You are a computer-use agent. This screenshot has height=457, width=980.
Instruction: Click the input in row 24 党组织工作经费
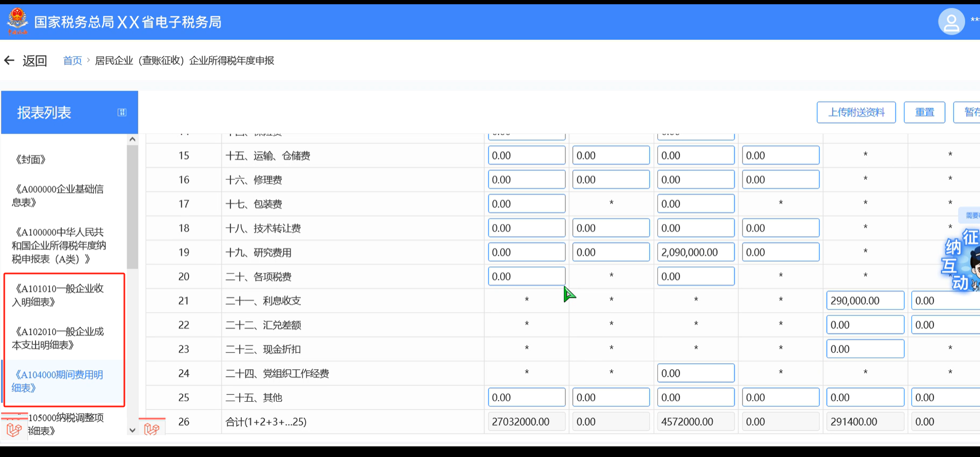(696, 373)
